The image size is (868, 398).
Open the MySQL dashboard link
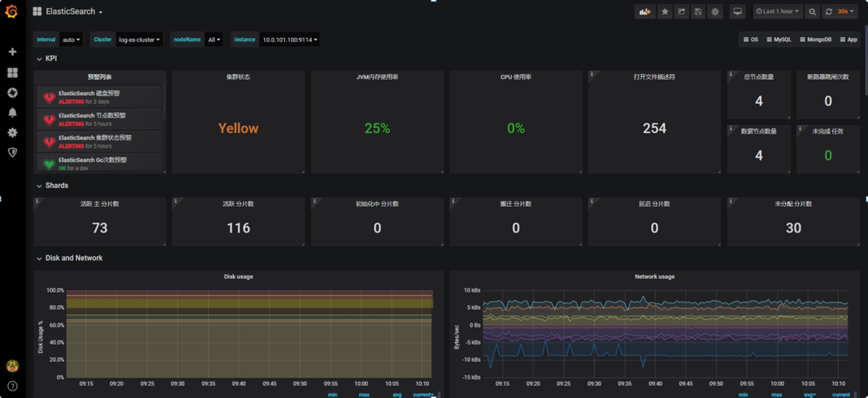778,40
